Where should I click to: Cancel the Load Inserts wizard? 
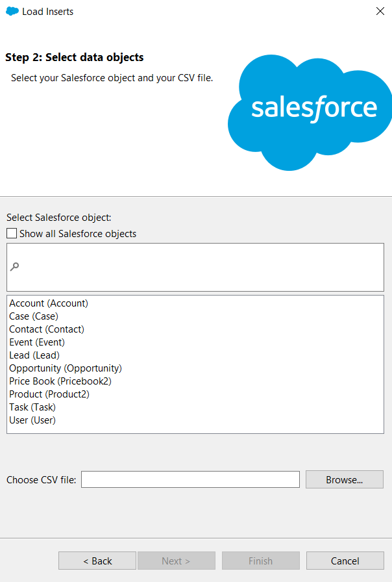[x=345, y=561]
